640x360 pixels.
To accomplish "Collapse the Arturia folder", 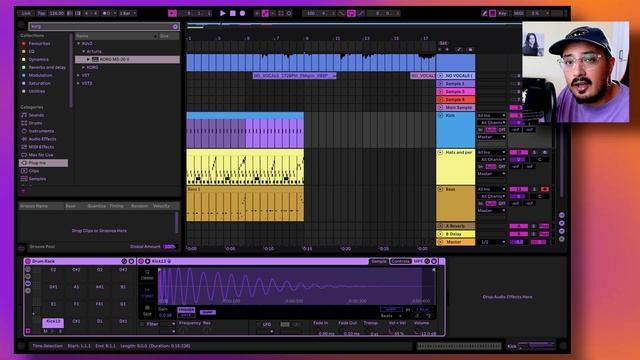I will 84,51.
